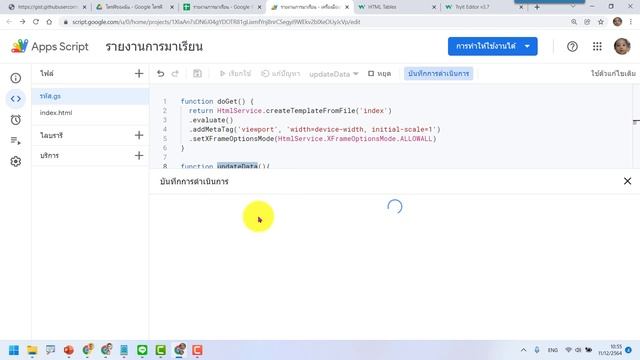
Task: Open the Chrome three-dot menu
Action: [x=631, y=22]
